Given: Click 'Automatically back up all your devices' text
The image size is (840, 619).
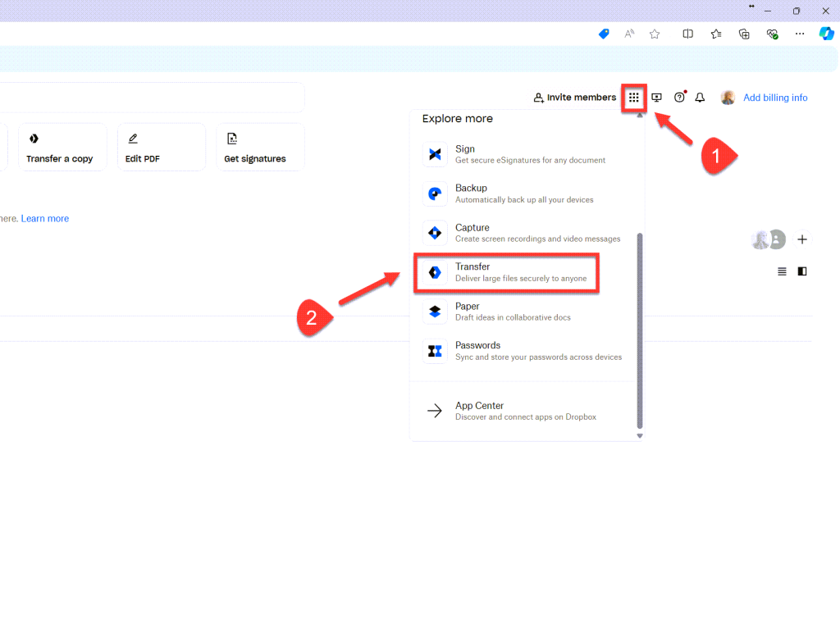Looking at the screenshot, I should (x=524, y=200).
